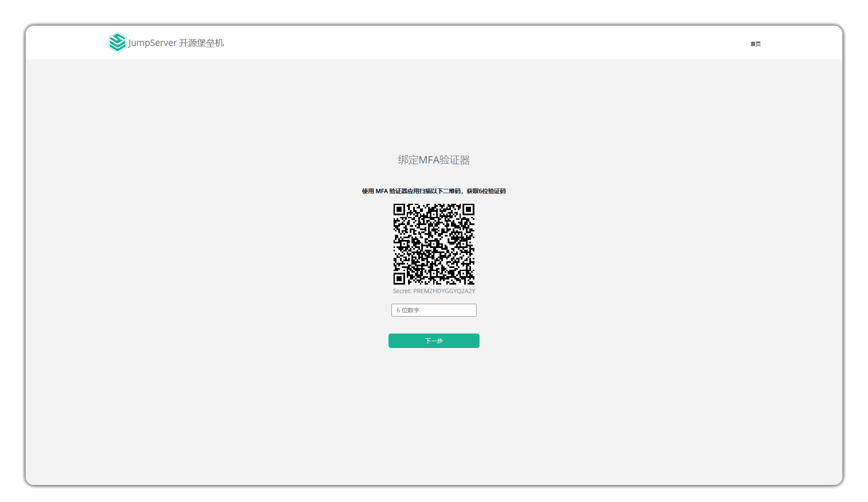
Task: Click "获取6位验证码" at instruction end
Action: tap(486, 191)
